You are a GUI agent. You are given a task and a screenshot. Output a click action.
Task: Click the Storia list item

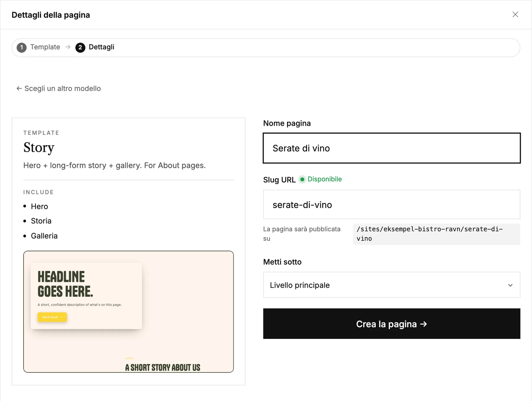point(41,221)
